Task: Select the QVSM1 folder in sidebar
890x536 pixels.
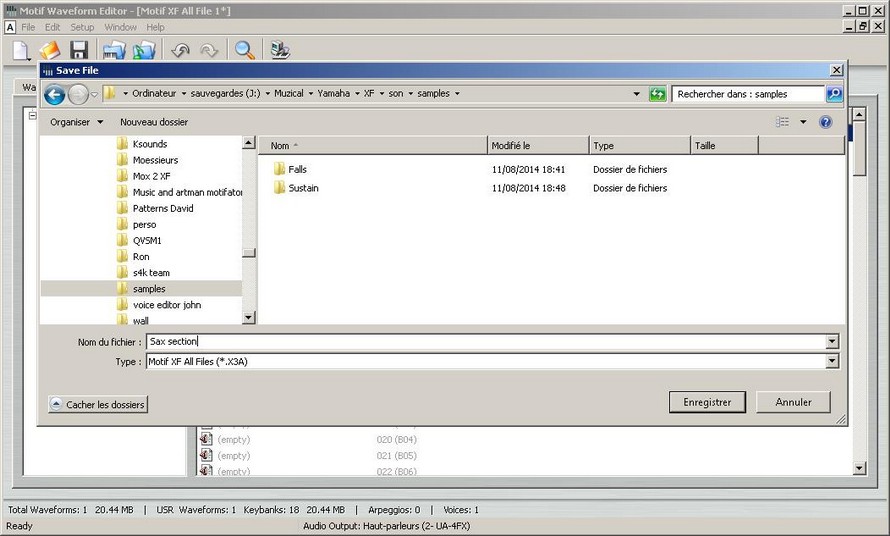Action: click(x=146, y=241)
